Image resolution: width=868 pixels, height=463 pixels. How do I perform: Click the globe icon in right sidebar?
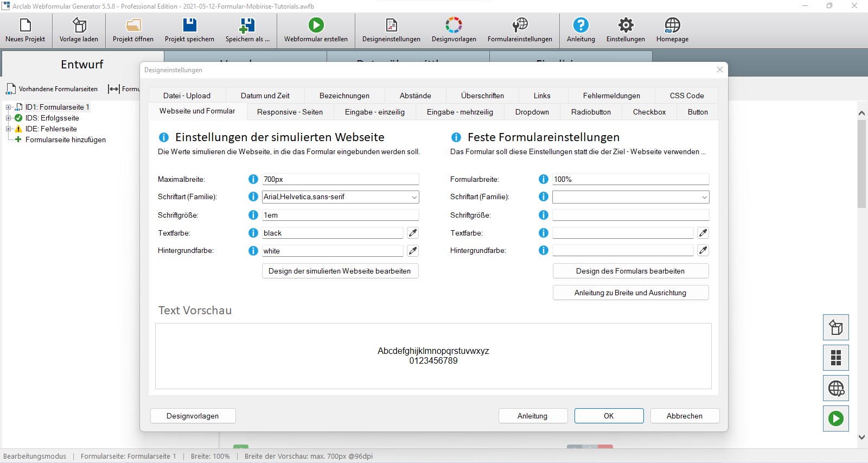(835, 388)
